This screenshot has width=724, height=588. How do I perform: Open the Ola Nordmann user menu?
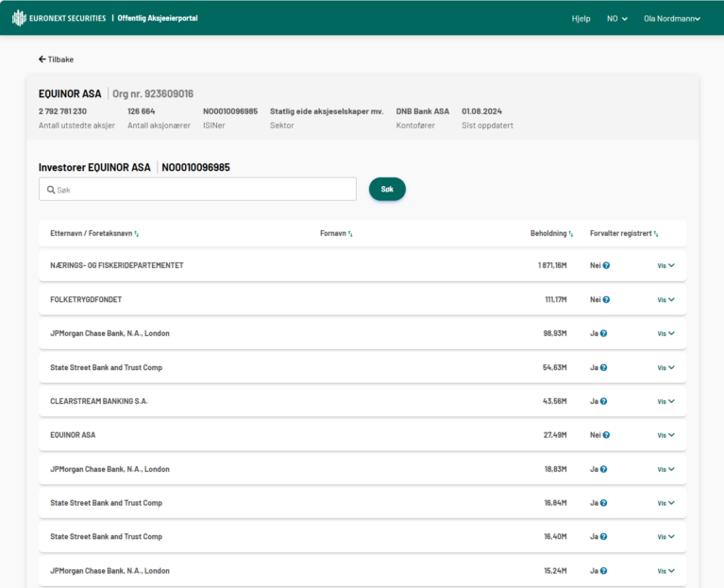tap(672, 19)
